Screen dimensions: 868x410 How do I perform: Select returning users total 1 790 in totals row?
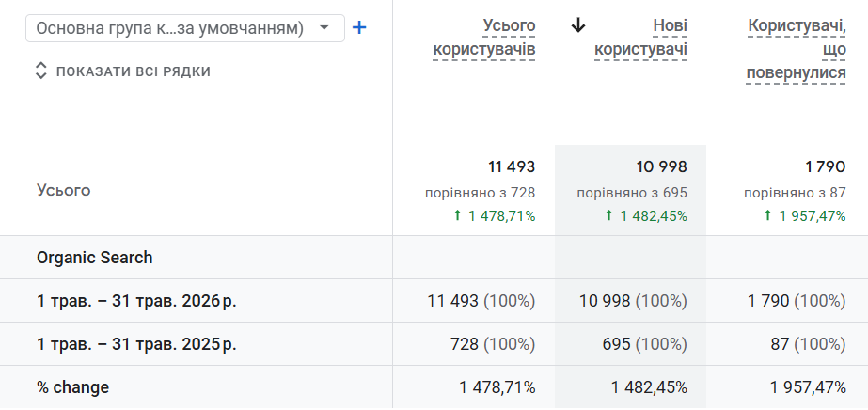826,166
